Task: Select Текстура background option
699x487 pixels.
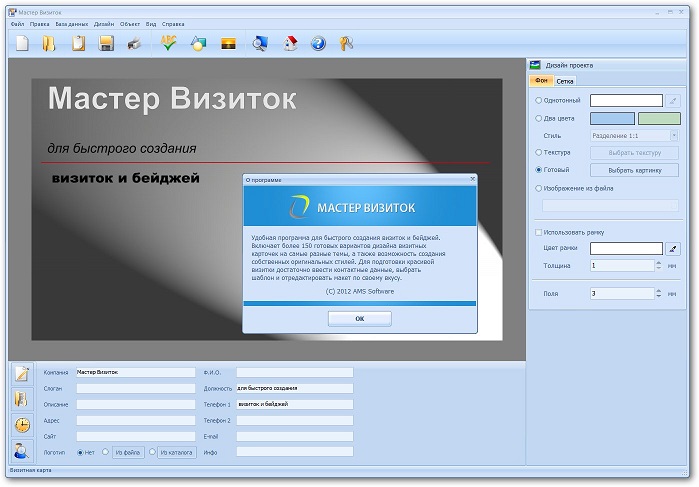Action: pyautogui.click(x=539, y=152)
